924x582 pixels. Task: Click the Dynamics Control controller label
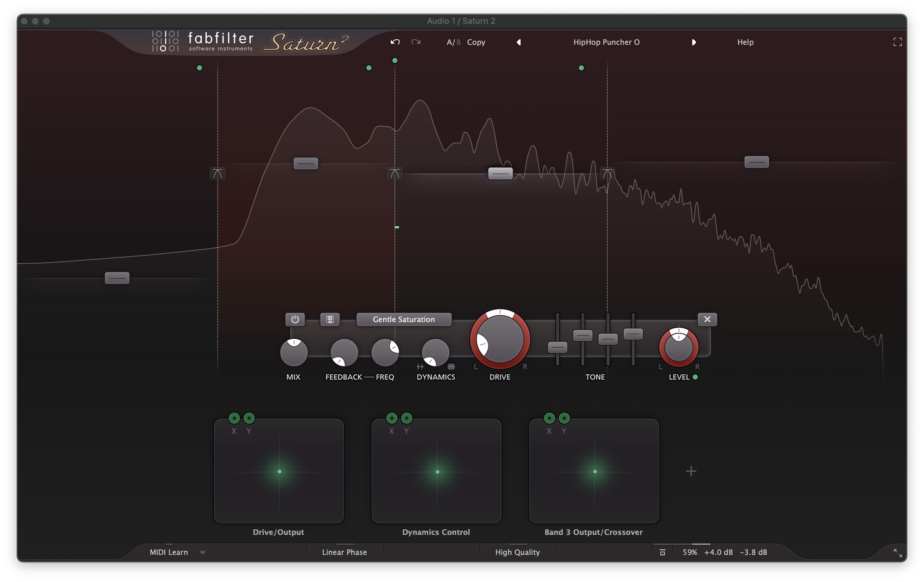pyautogui.click(x=436, y=532)
